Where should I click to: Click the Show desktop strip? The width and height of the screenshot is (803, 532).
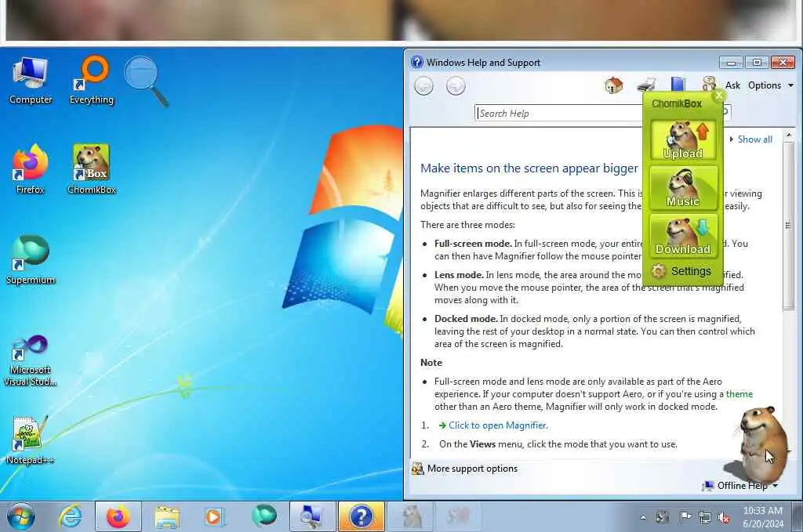click(798, 516)
